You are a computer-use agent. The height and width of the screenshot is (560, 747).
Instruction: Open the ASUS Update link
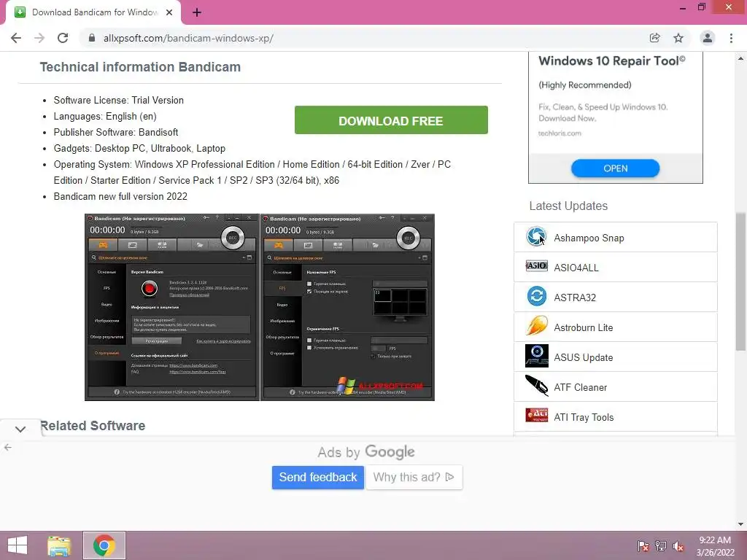[583, 357]
